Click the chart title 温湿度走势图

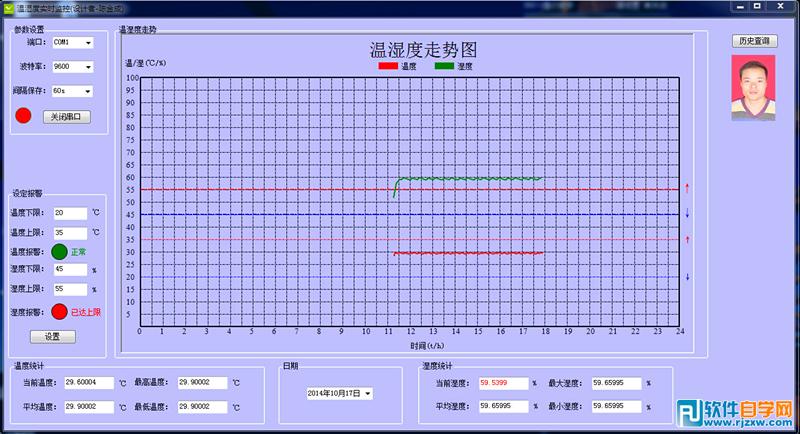[x=423, y=50]
